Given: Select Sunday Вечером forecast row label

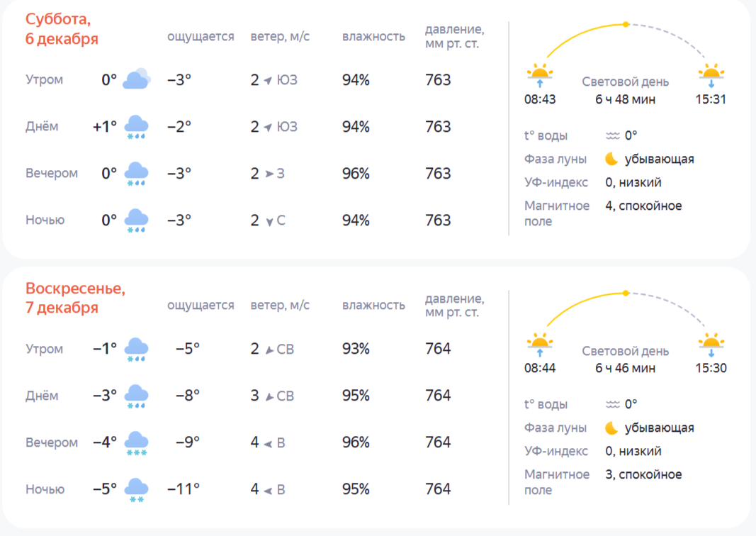Looking at the screenshot, I should [52, 442].
